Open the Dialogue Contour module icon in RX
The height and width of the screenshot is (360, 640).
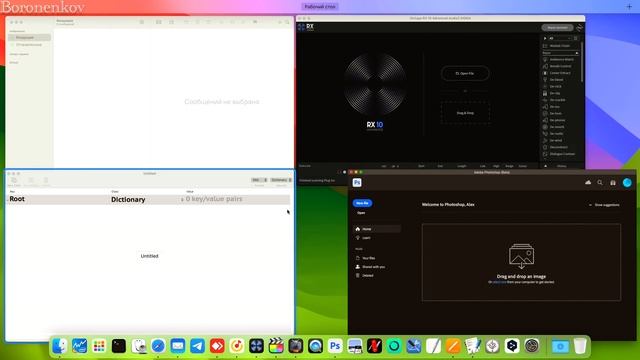[545, 154]
